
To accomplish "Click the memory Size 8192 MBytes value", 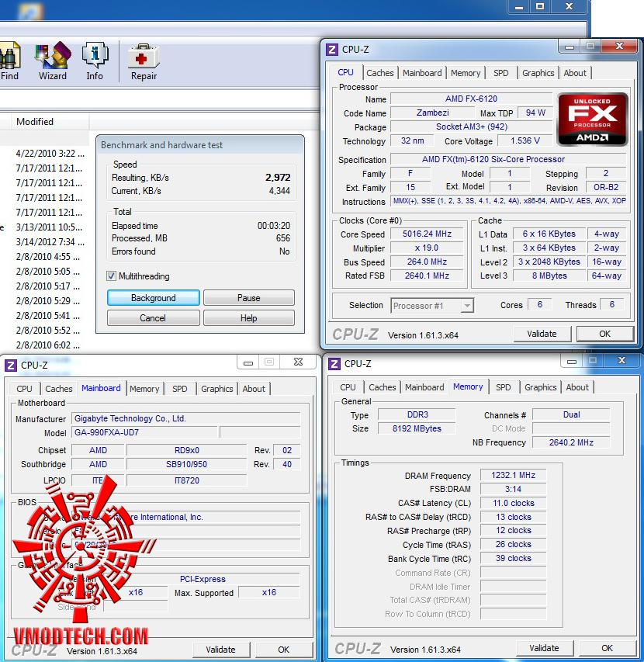I will [x=417, y=428].
